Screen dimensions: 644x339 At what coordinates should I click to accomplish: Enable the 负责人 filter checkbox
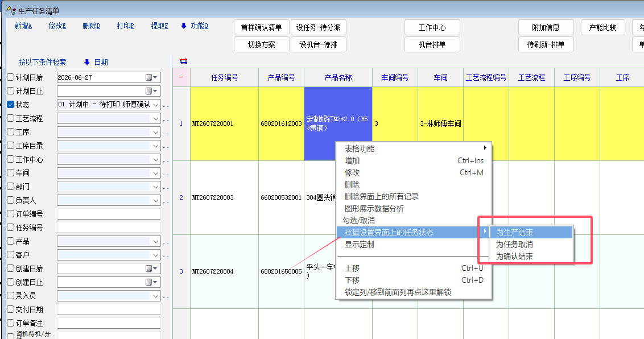point(11,200)
